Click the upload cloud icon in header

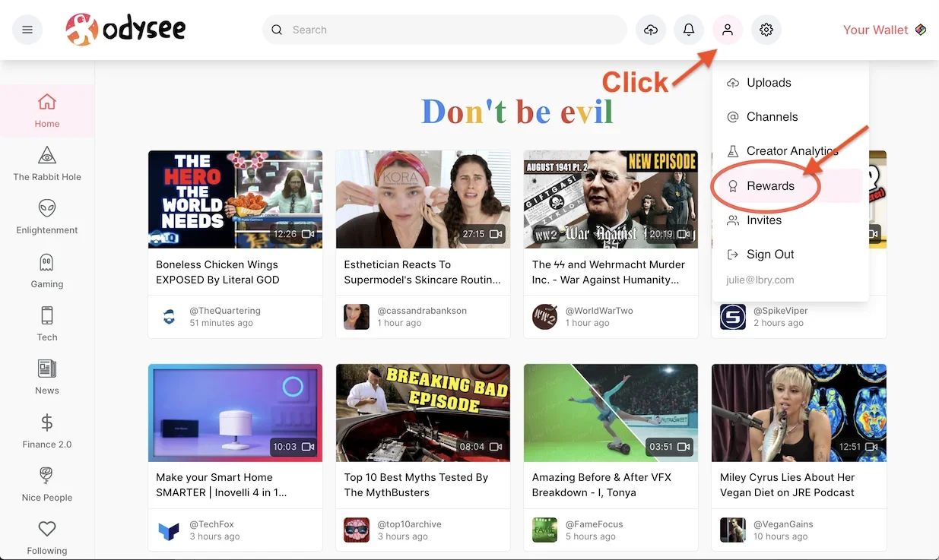coord(651,30)
